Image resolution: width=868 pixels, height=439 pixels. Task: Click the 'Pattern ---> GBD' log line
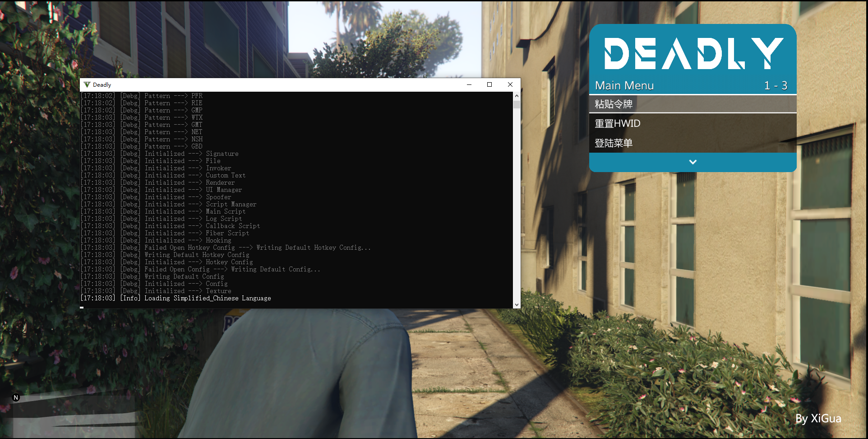click(142, 146)
